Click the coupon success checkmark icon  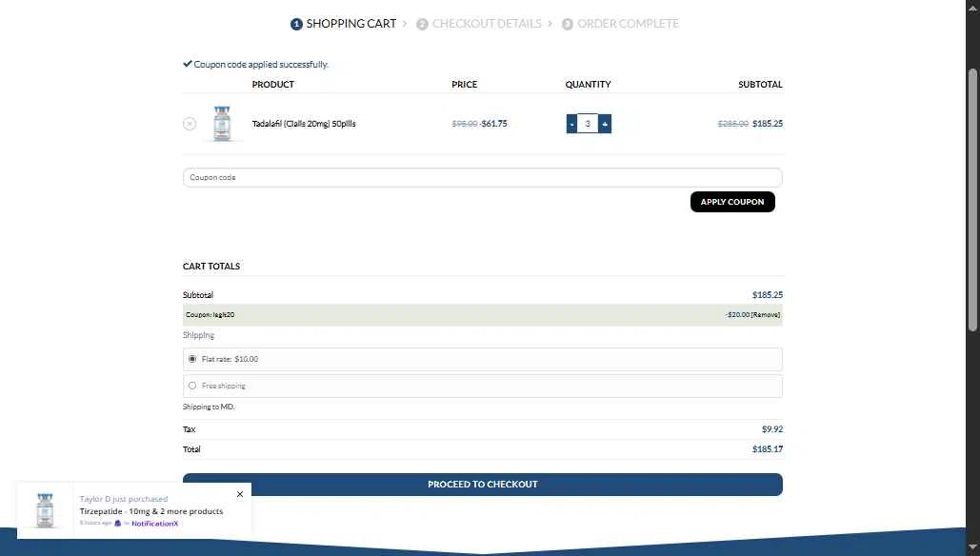[x=187, y=64]
